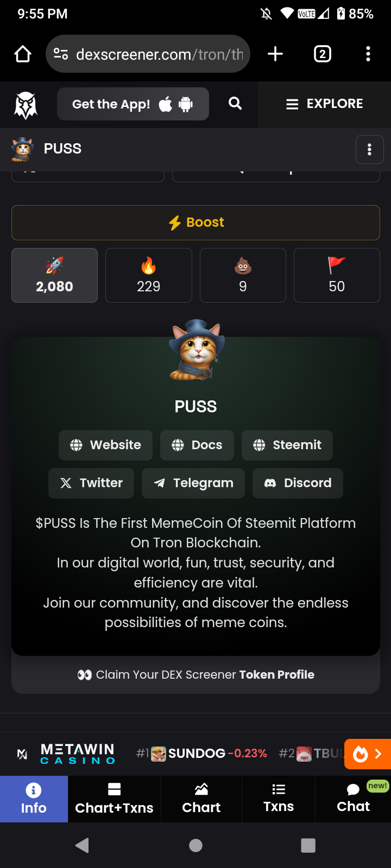
Task: Open the Telegram link
Action: (x=193, y=483)
